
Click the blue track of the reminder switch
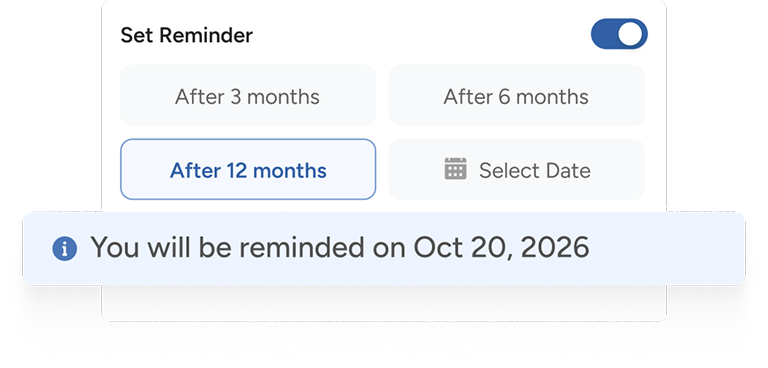(603, 34)
